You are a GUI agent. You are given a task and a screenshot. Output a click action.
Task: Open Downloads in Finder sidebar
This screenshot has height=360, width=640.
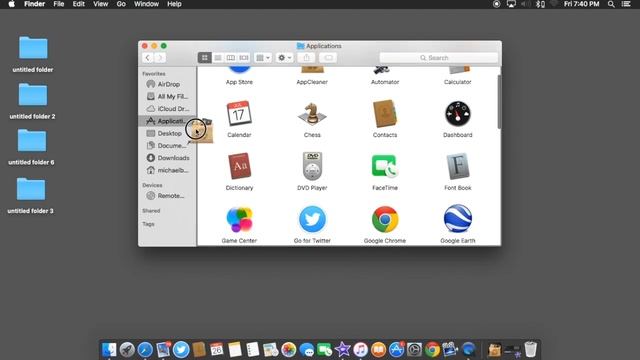point(167,158)
